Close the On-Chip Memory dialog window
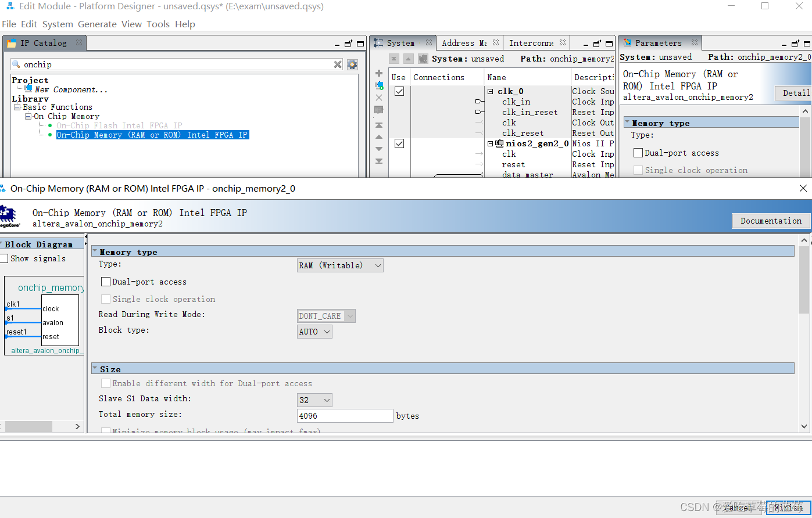The width and height of the screenshot is (812, 518). click(803, 188)
